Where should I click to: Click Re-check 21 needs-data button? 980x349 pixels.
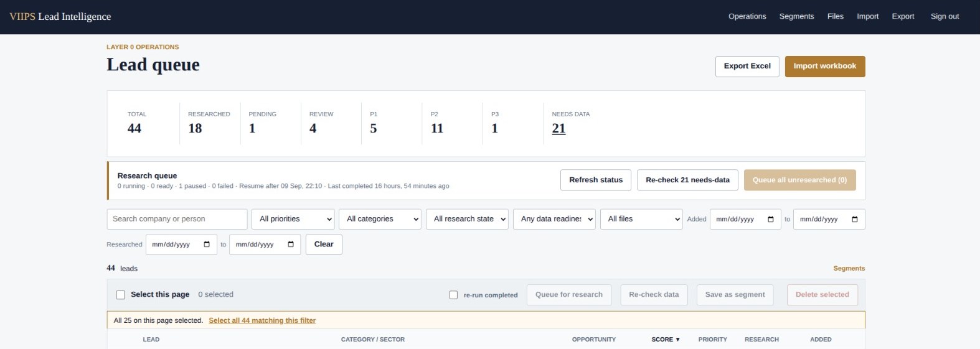(x=687, y=180)
